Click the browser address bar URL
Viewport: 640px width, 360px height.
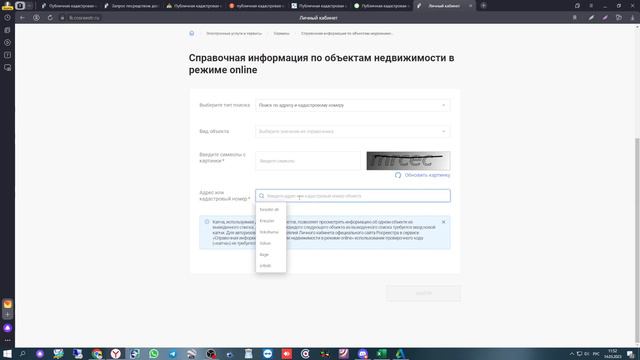pyautogui.click(x=84, y=18)
